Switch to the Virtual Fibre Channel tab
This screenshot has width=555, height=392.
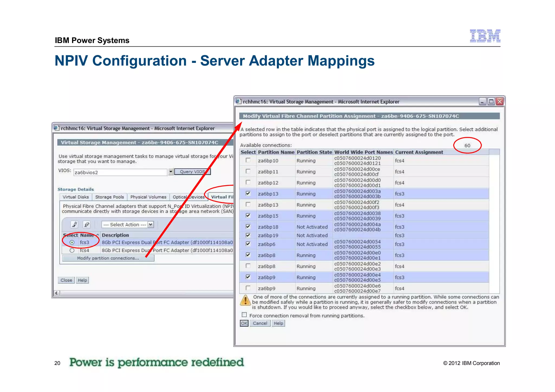221,197
